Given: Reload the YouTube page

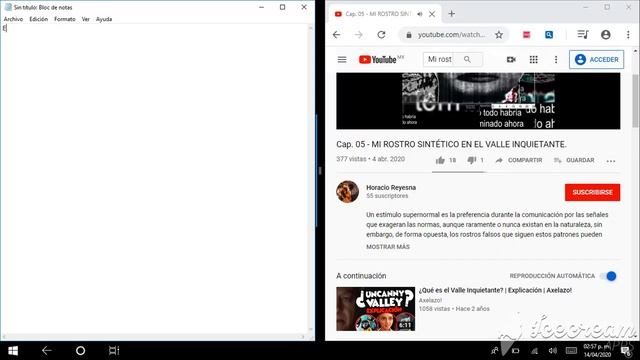Looking at the screenshot, I should 381,35.
